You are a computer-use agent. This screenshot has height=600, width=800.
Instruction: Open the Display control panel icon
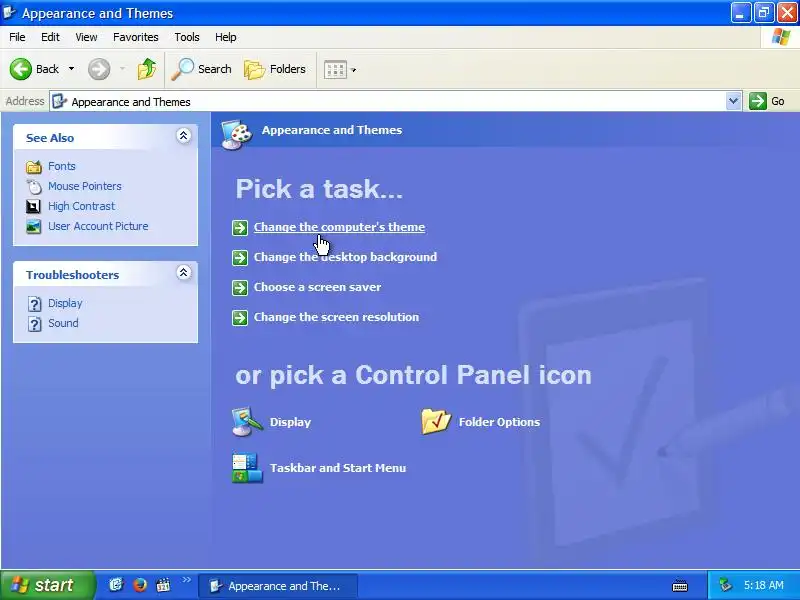tap(247, 421)
